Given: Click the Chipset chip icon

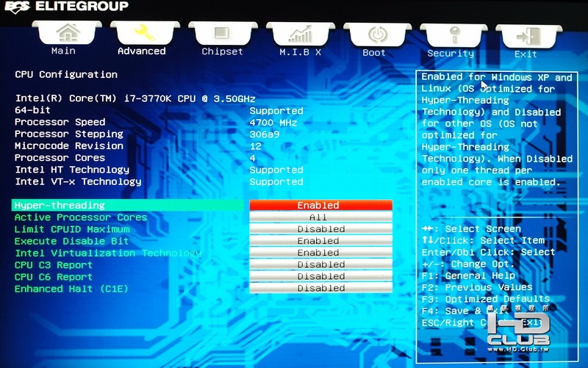Looking at the screenshot, I should (x=222, y=33).
